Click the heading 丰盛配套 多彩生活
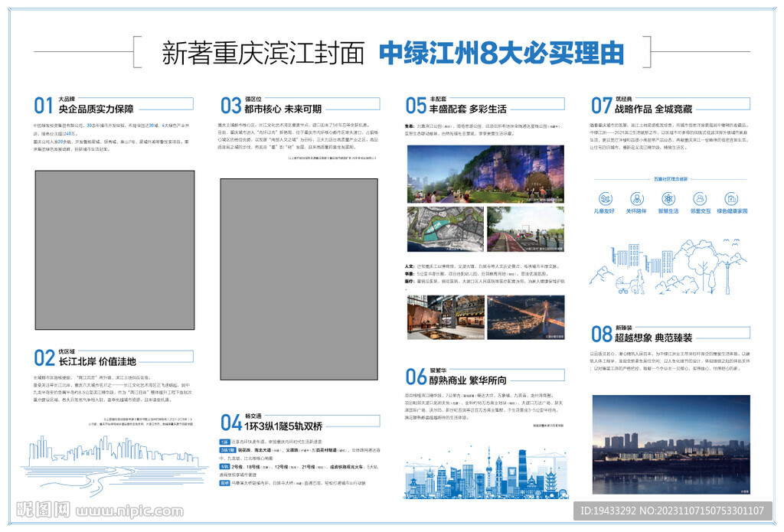The width and height of the screenshot is (784, 532). click(468, 109)
